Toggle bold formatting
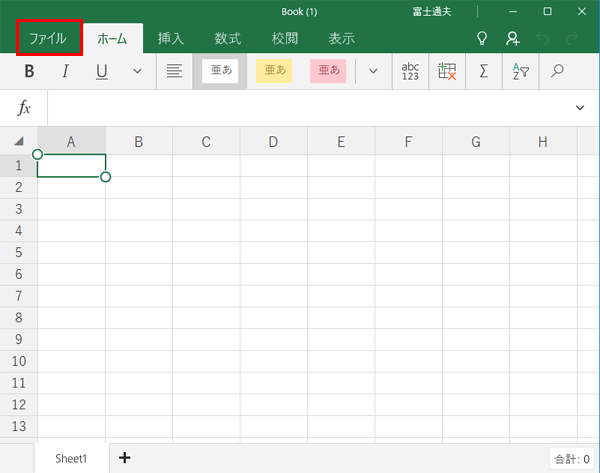Screen dimensions: 600x473 pyautogui.click(x=29, y=71)
